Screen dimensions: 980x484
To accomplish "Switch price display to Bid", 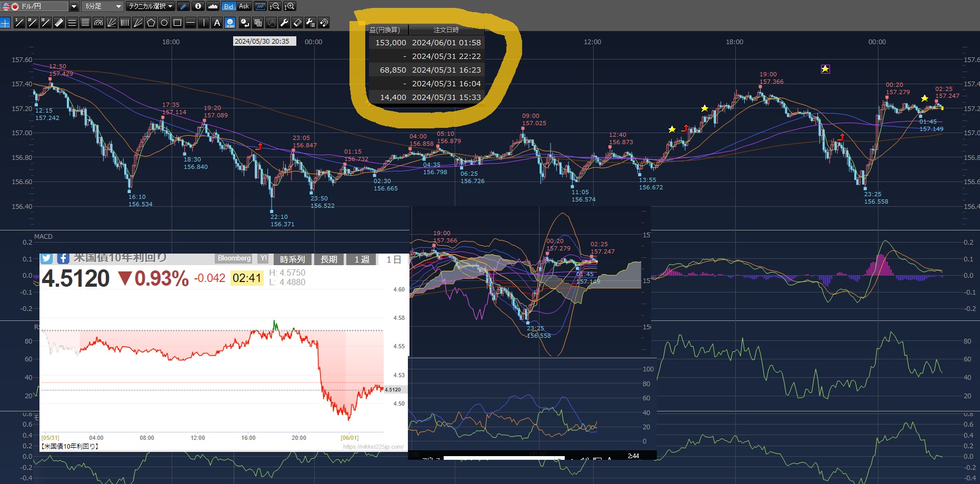I will pos(228,6).
